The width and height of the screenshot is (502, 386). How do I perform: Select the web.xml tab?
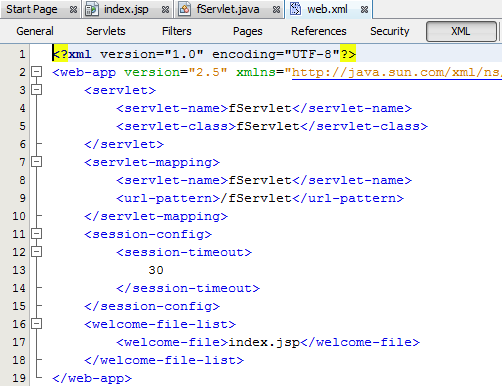coord(327,9)
